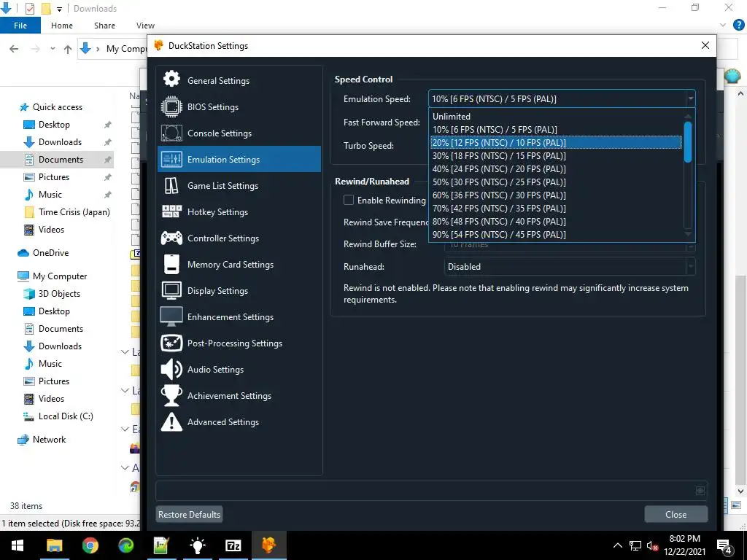Choose 90% [54 FPS (NTSC)] speed option
Image resolution: width=747 pixels, height=560 pixels.
pyautogui.click(x=557, y=234)
